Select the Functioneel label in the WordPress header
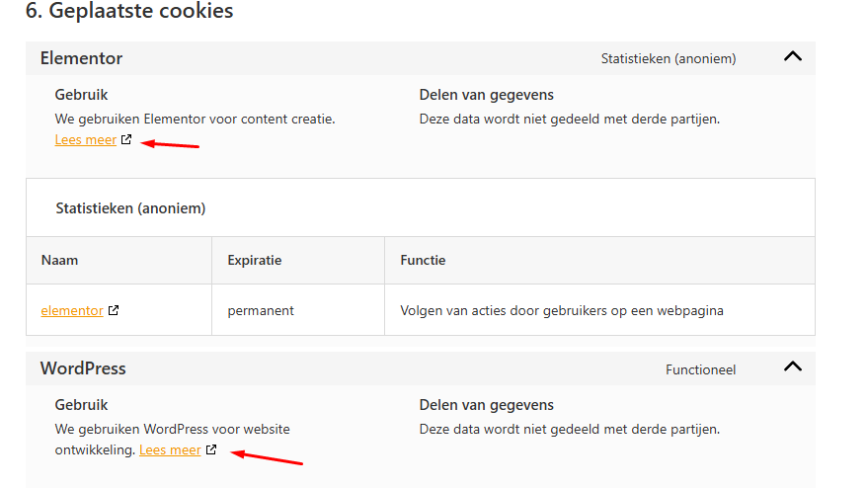Image resolution: width=868 pixels, height=488 pixels. (x=700, y=369)
